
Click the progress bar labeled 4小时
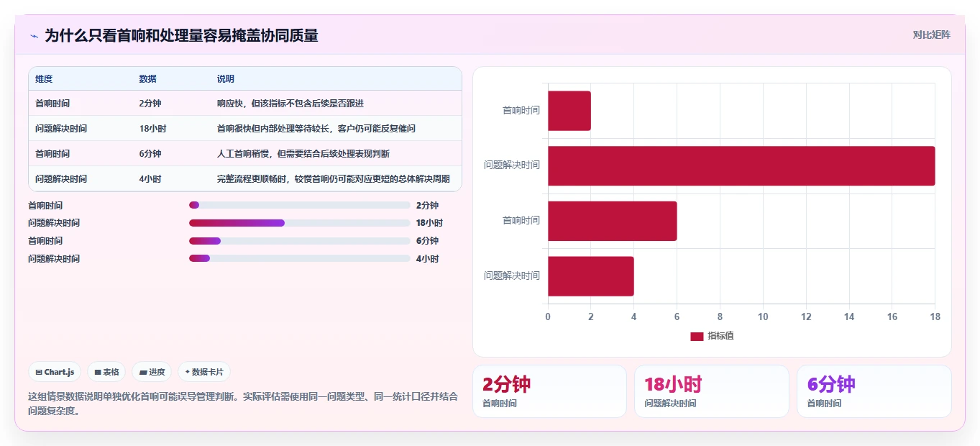300,258
